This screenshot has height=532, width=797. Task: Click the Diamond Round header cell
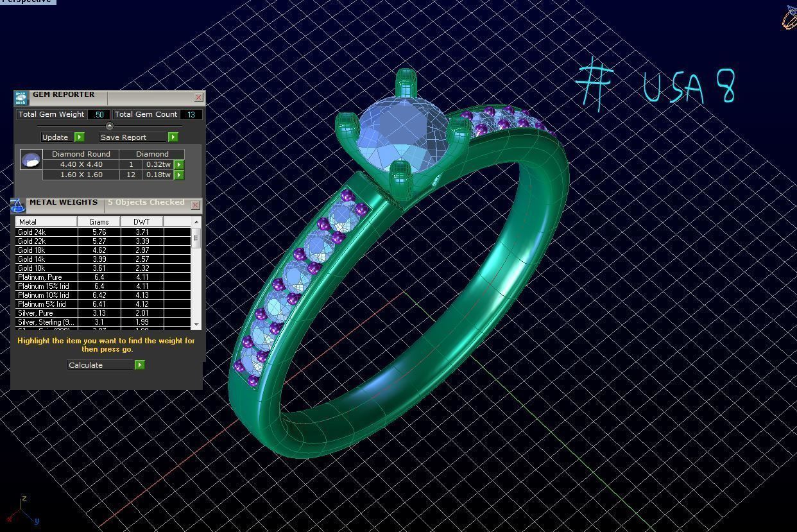tap(81, 154)
